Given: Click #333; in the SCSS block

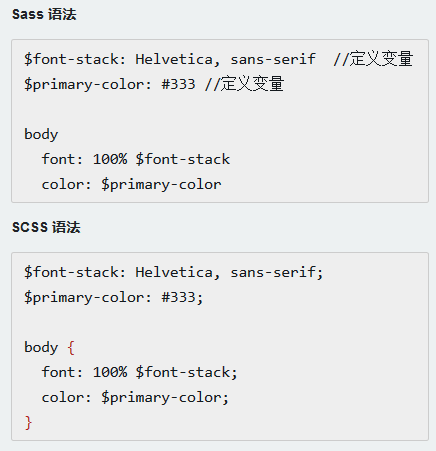Looking at the screenshot, I should click(x=182, y=297).
